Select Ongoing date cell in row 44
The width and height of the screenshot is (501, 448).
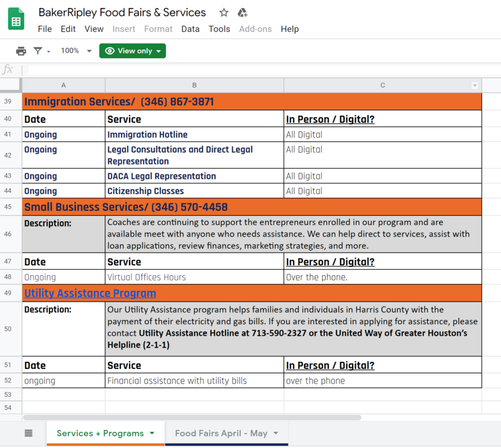64,191
